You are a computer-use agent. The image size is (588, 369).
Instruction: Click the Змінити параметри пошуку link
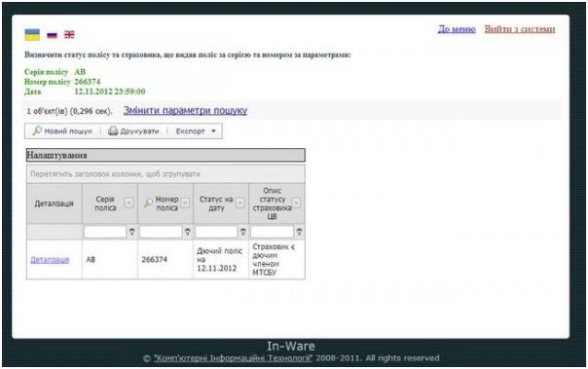coord(185,110)
